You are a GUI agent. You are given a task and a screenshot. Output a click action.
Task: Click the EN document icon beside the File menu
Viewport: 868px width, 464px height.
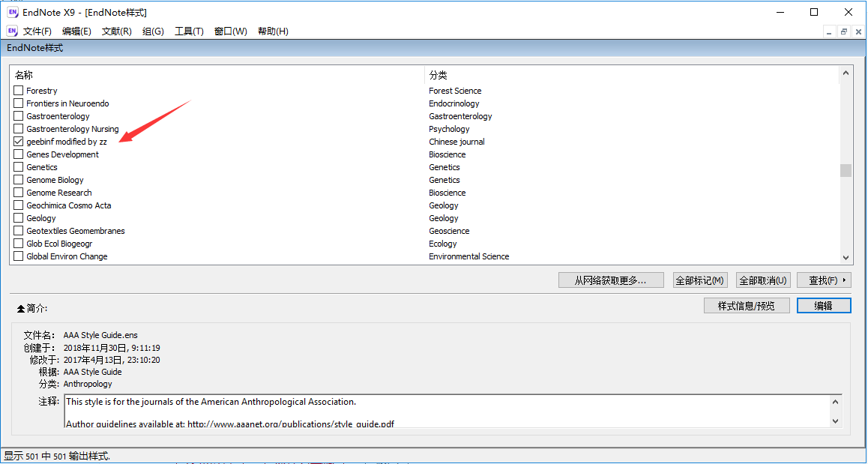tap(12, 31)
